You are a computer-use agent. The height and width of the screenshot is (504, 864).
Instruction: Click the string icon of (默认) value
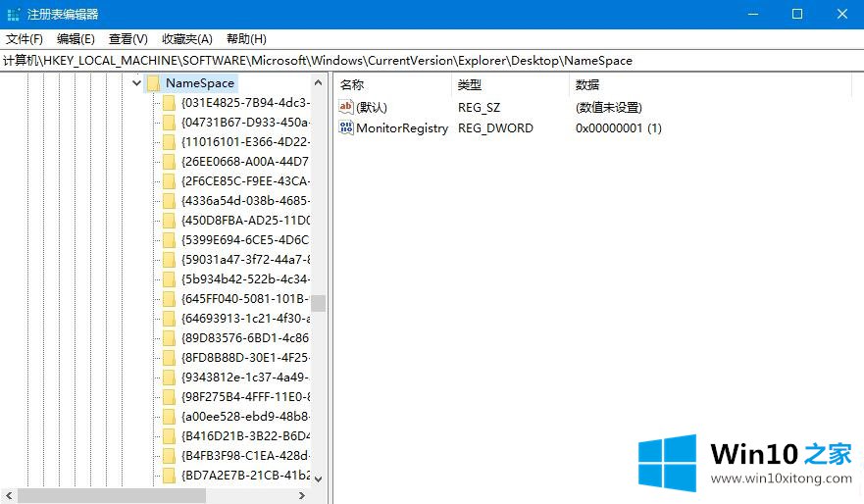pyautogui.click(x=345, y=107)
